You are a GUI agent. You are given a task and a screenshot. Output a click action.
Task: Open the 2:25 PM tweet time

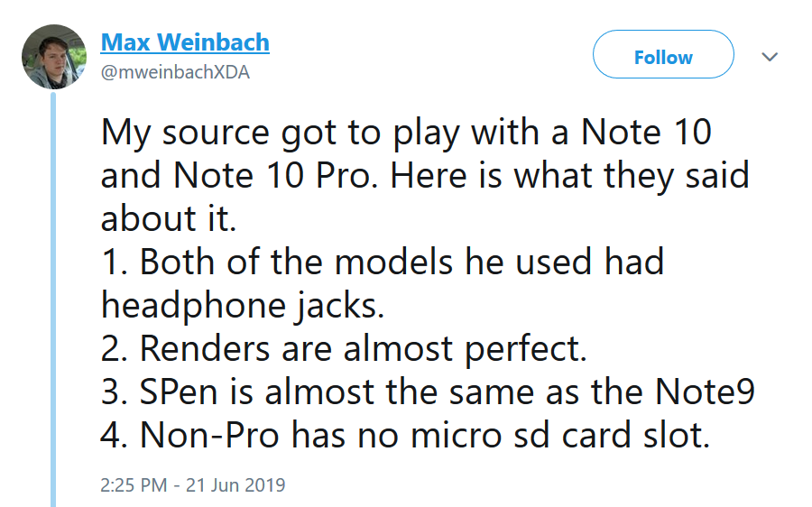click(134, 485)
